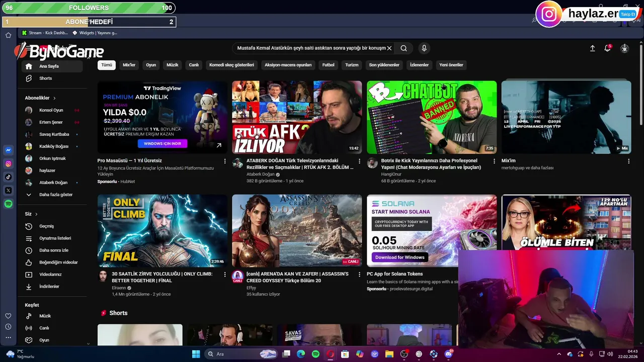Open File Explorer from taskbar

pyautogui.click(x=389, y=354)
